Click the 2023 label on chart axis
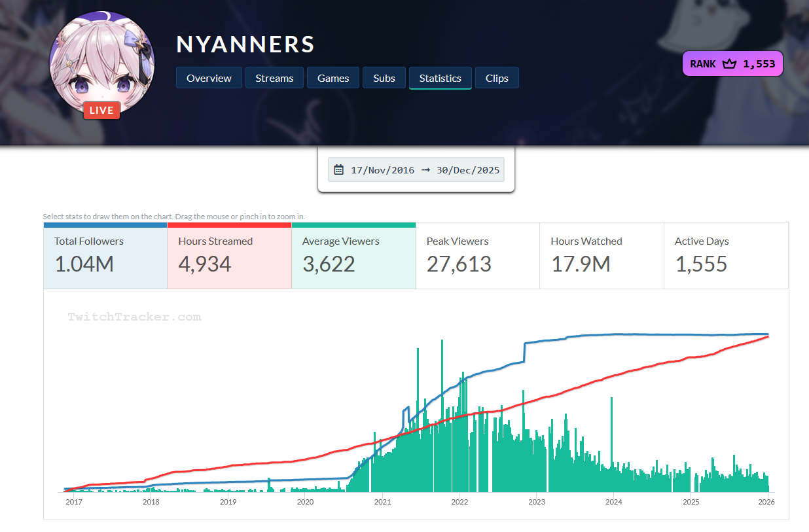 (x=537, y=502)
